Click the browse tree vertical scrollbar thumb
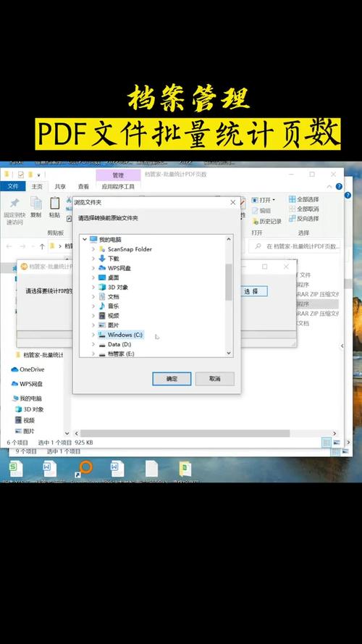 [228, 282]
